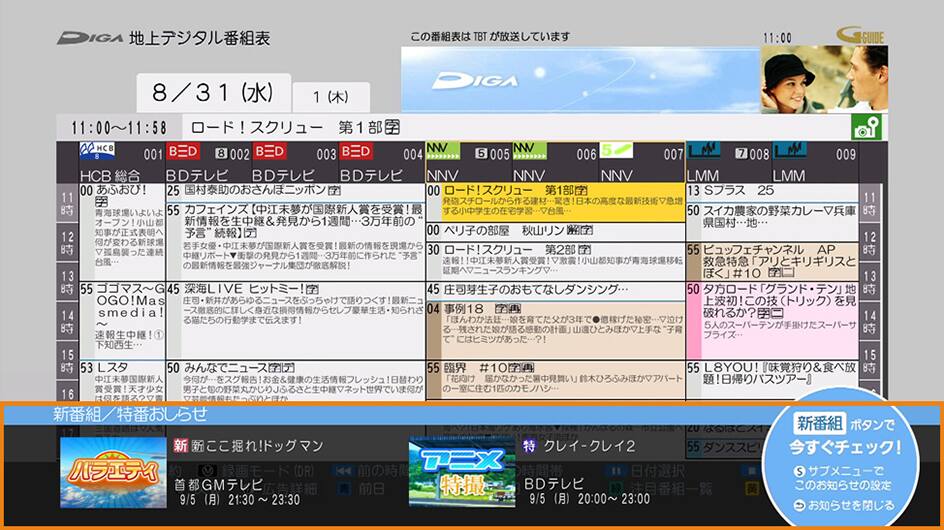Viewport: 944px width, 530px height.
Task: Select the BED logo for channel 004
Action: coord(356,151)
